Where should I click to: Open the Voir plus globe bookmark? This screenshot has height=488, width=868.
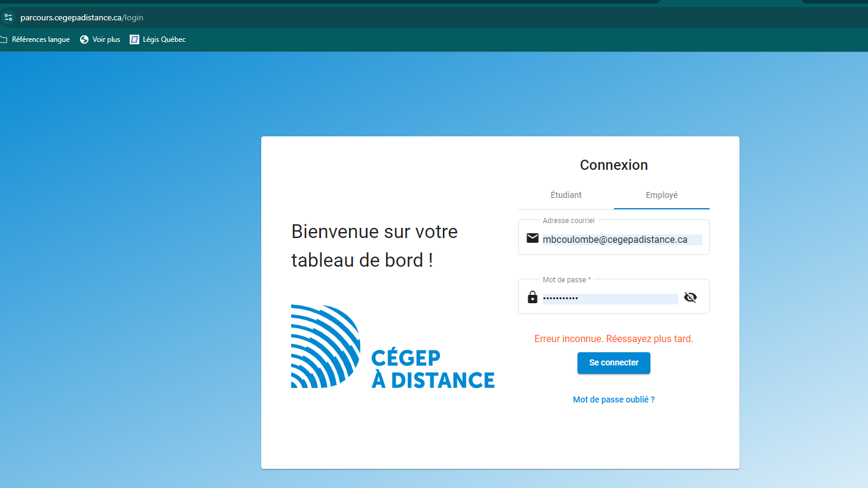pyautogui.click(x=100, y=39)
